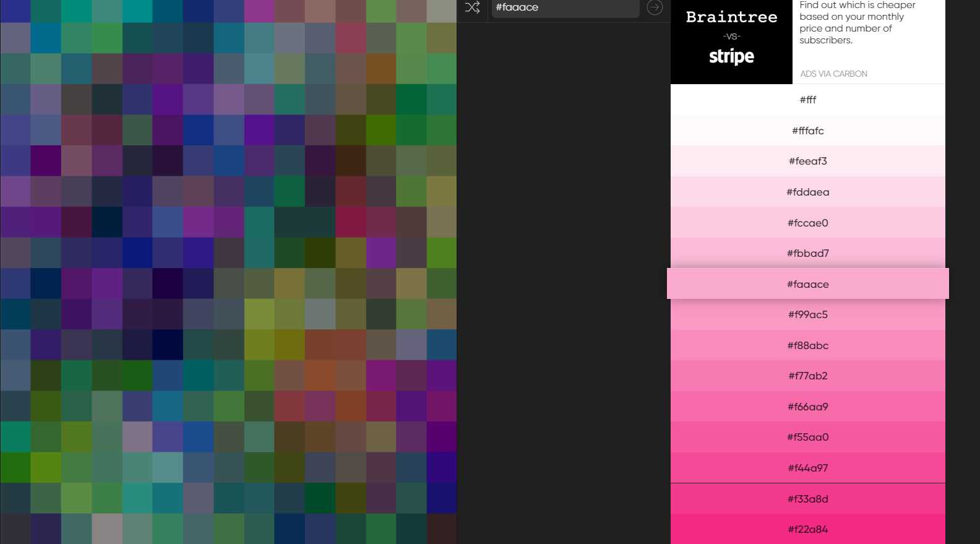Select the #f33a8d shade
This screenshot has height=544, width=980.
click(x=808, y=499)
